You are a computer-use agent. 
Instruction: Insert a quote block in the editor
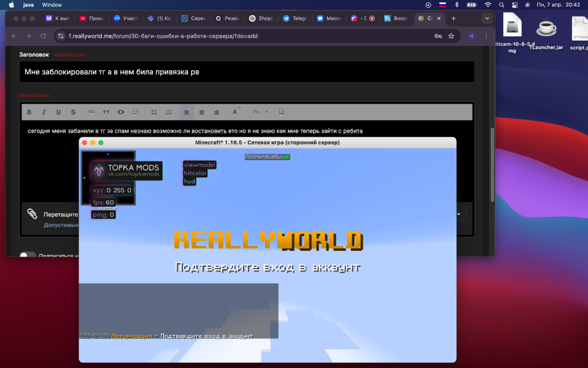[x=106, y=112]
